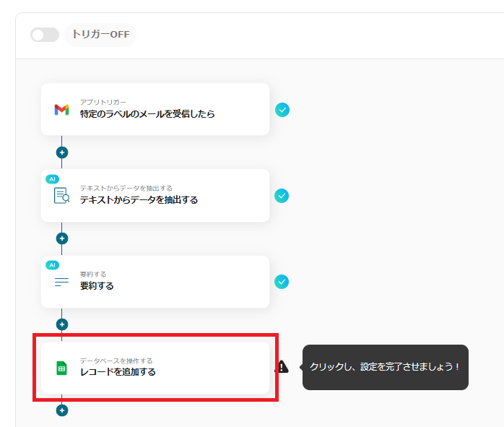Click the checkmark beside the Gmail trigger step
This screenshot has width=504, height=427.
point(282,110)
